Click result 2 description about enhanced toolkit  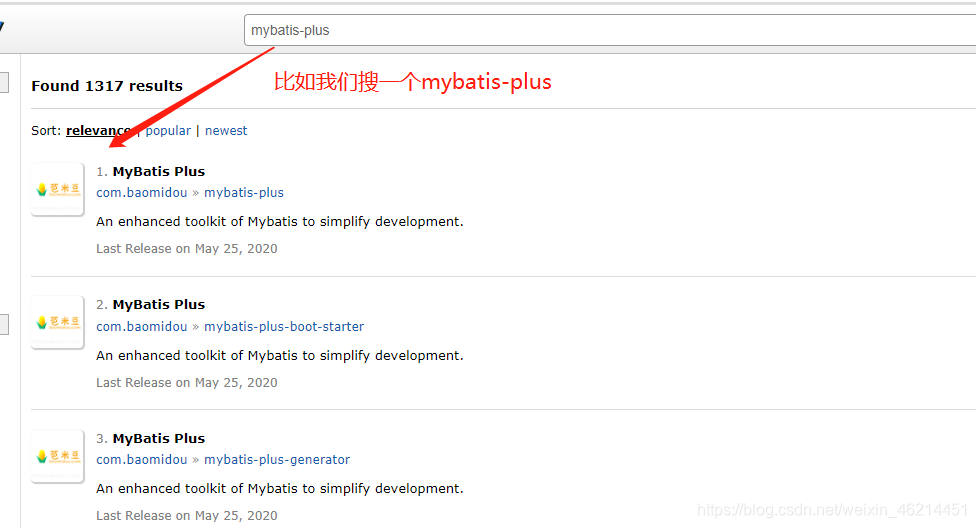tap(280, 356)
